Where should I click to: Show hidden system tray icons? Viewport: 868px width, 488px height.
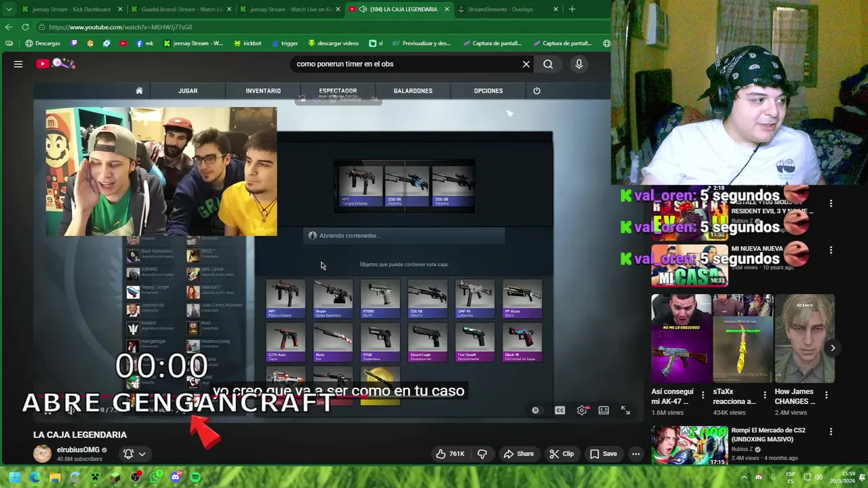coord(744,477)
